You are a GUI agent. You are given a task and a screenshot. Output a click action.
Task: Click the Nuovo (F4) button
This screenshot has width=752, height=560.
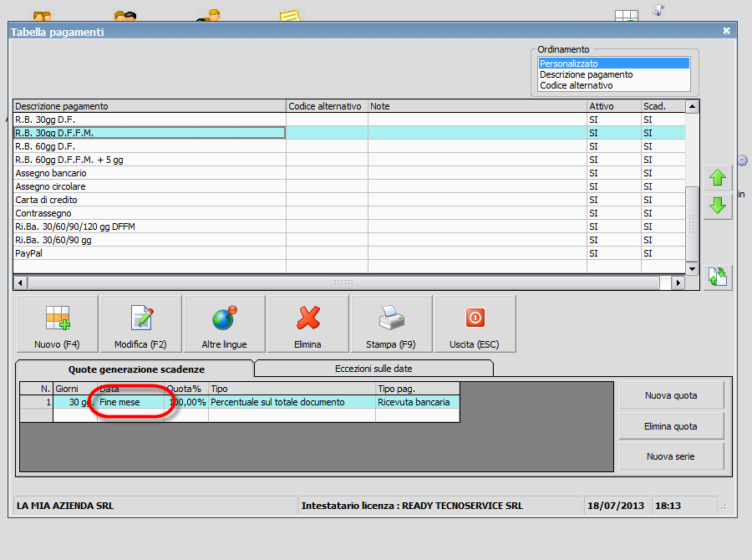(58, 324)
